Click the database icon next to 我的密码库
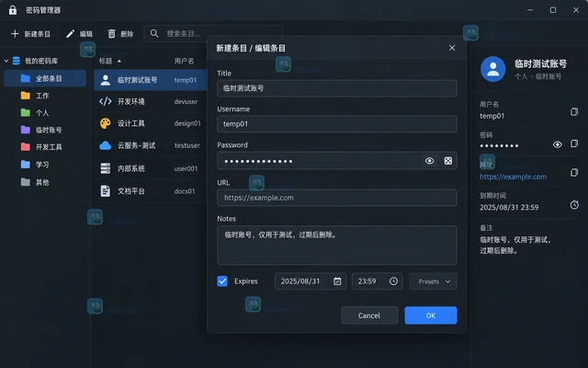This screenshot has height=368, width=588. pos(17,61)
